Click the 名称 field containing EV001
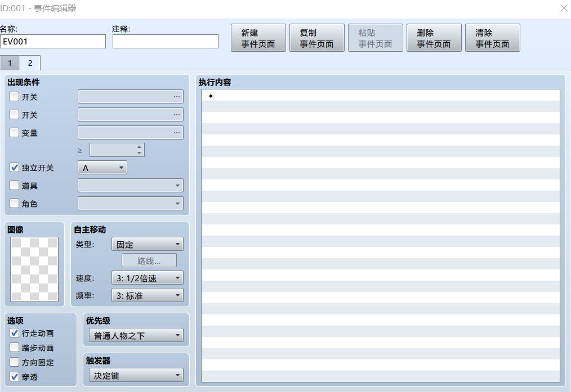571x392 pixels. 53,42
